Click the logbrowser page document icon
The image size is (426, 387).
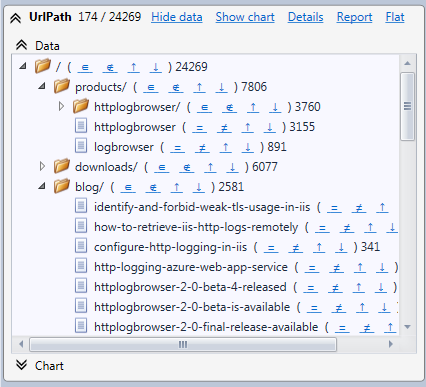(81, 146)
